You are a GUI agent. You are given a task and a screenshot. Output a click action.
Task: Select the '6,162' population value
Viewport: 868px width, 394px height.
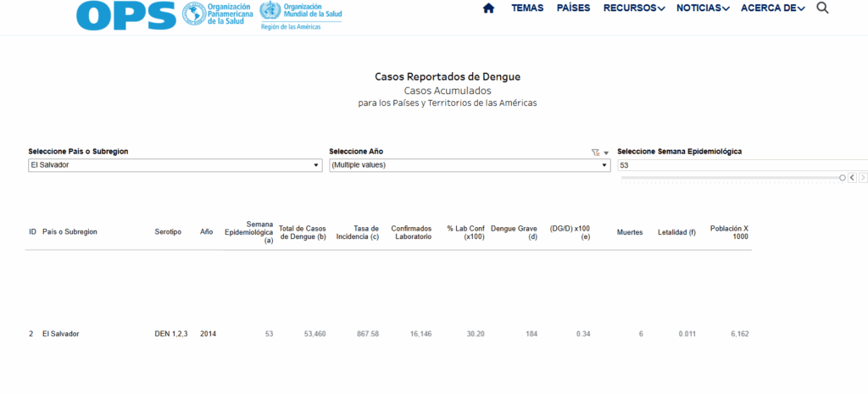(739, 334)
